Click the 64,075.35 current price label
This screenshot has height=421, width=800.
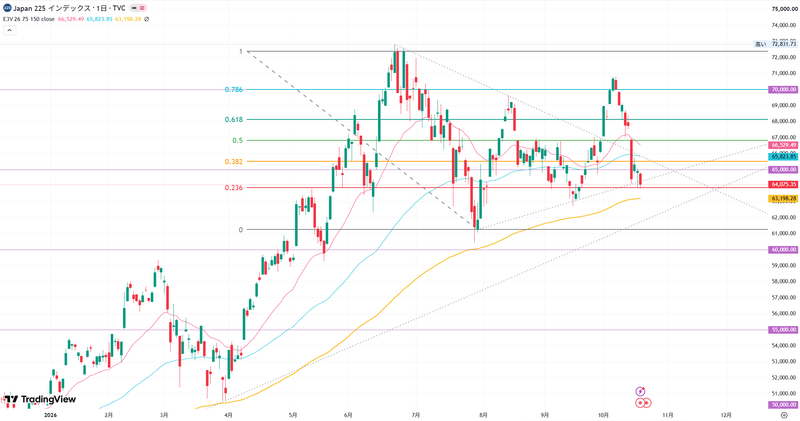[x=783, y=184]
